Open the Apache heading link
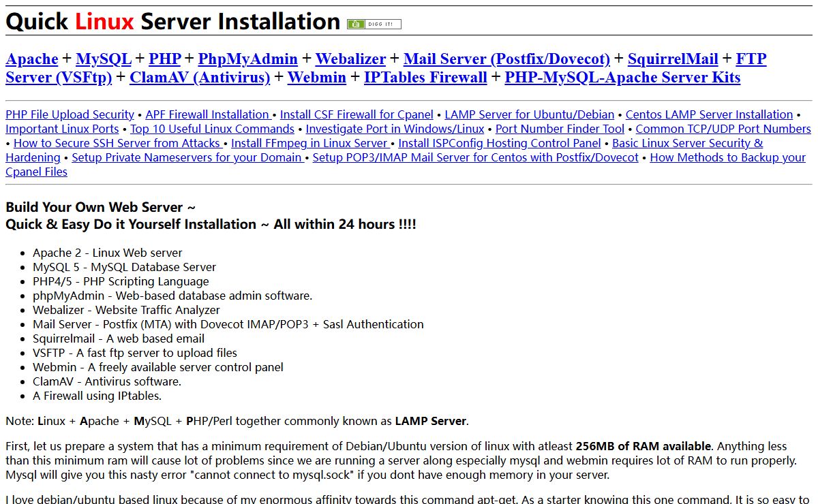This screenshot has width=818, height=504. [32, 59]
